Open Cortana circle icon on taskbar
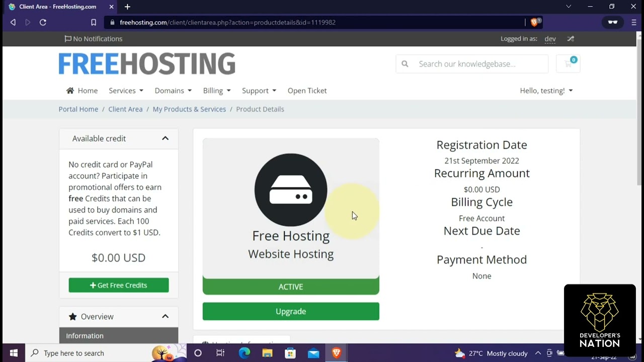The height and width of the screenshot is (362, 644). coord(198,353)
